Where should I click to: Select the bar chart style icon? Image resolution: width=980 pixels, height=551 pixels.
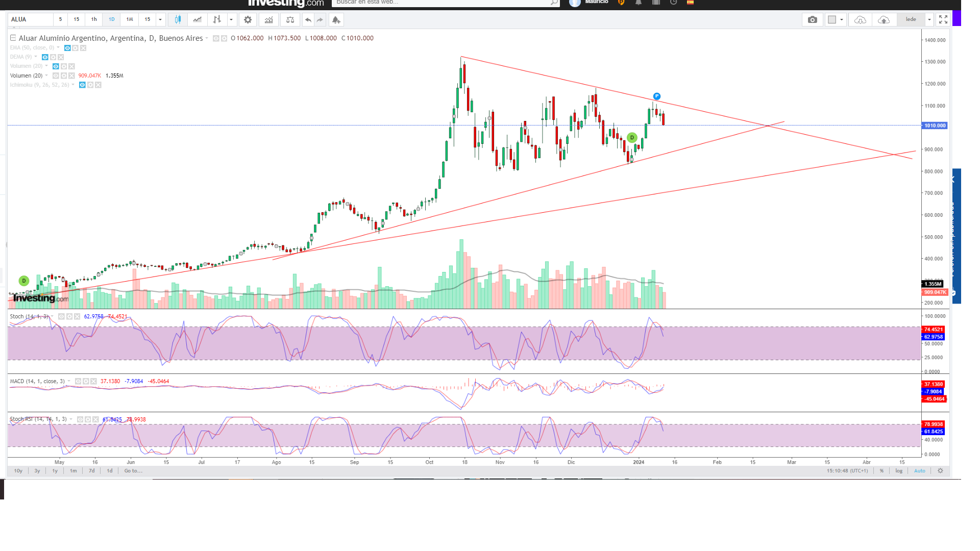click(217, 19)
